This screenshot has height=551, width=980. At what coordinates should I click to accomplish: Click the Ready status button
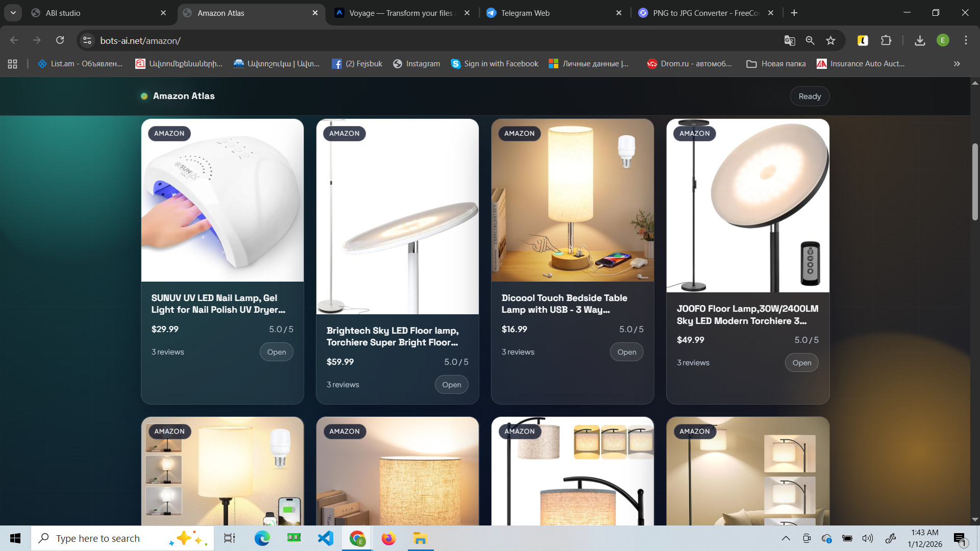point(810,96)
